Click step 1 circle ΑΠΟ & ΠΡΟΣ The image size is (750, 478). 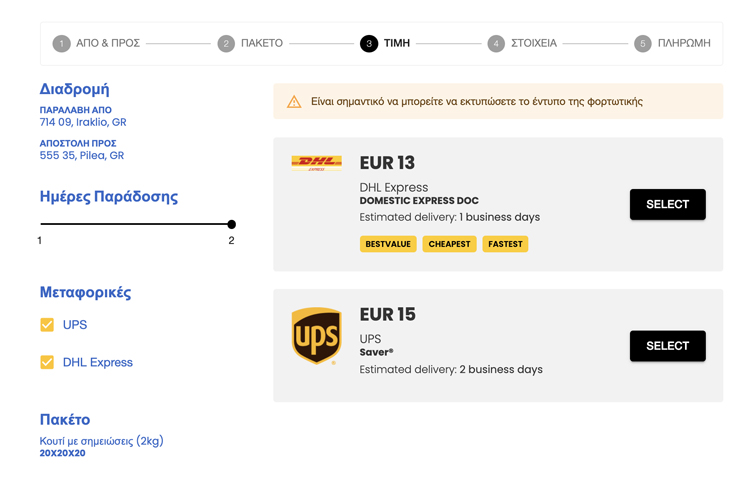tap(61, 44)
